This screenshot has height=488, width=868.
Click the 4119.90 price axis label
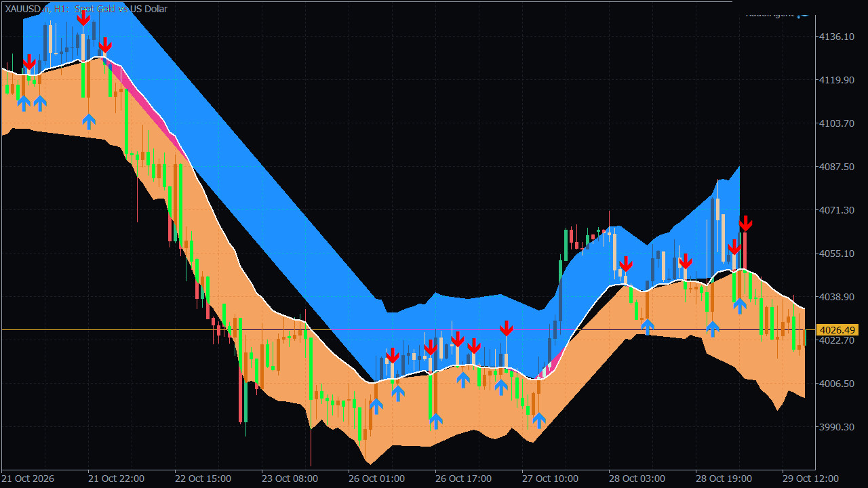pos(837,80)
